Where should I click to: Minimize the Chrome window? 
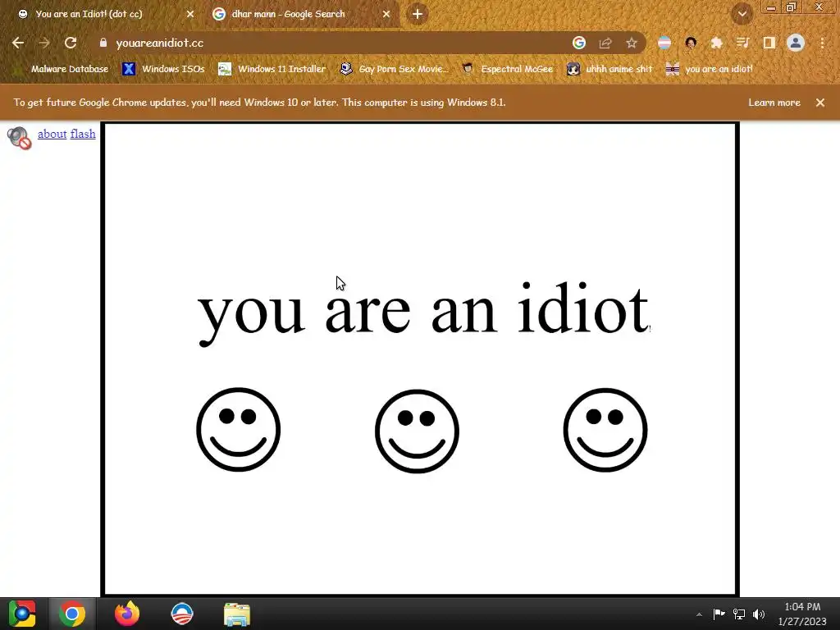point(771,7)
